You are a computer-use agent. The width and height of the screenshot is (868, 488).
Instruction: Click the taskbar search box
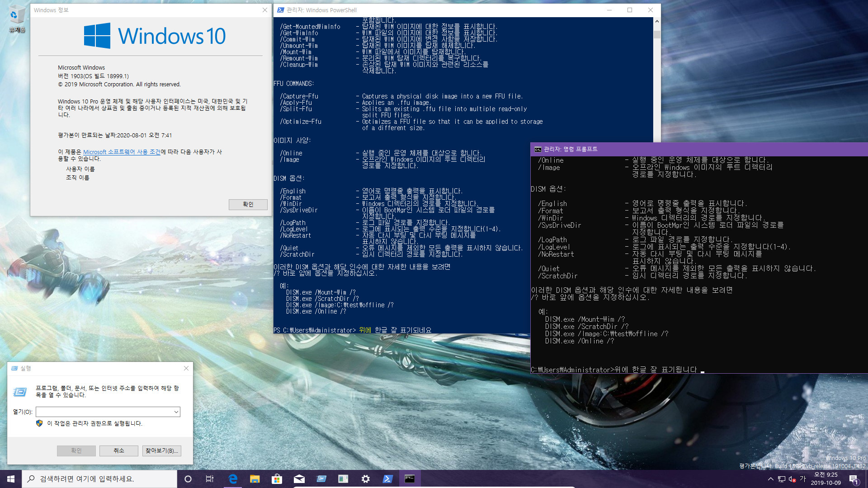coord(99,479)
